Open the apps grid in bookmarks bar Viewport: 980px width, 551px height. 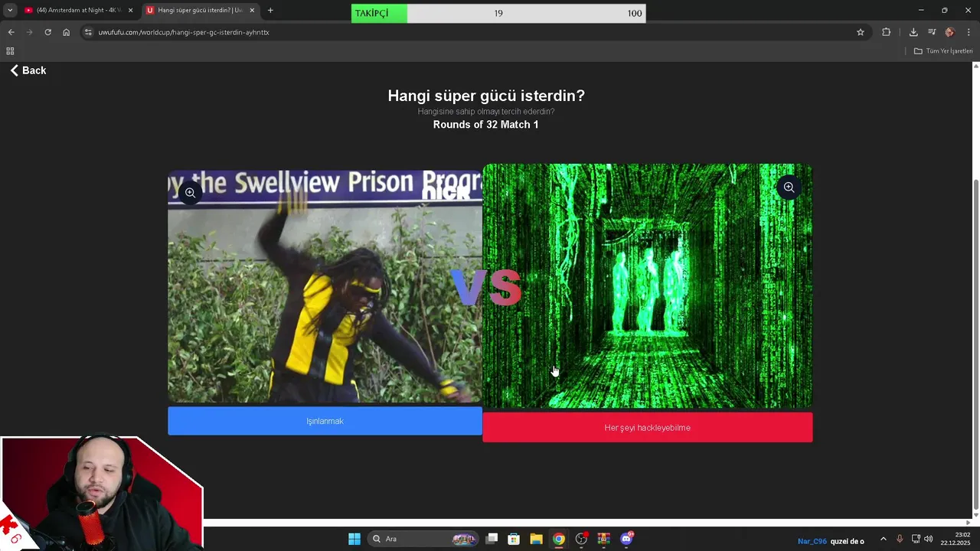point(10,51)
